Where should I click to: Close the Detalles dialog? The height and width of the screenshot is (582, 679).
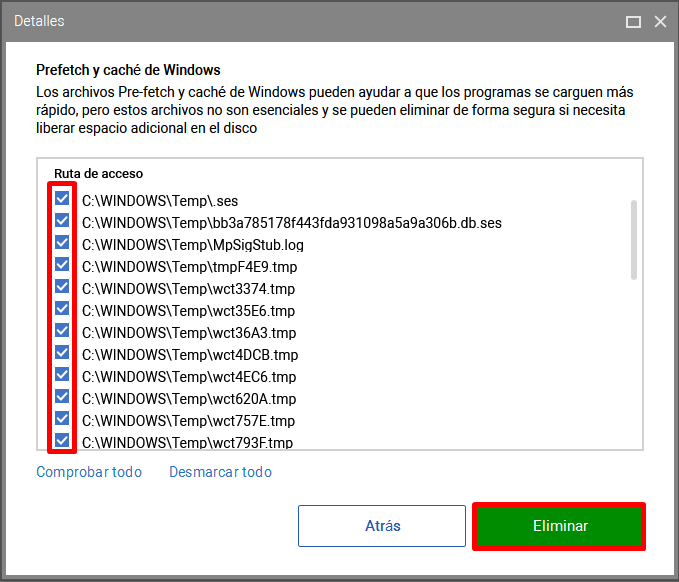coord(660,21)
